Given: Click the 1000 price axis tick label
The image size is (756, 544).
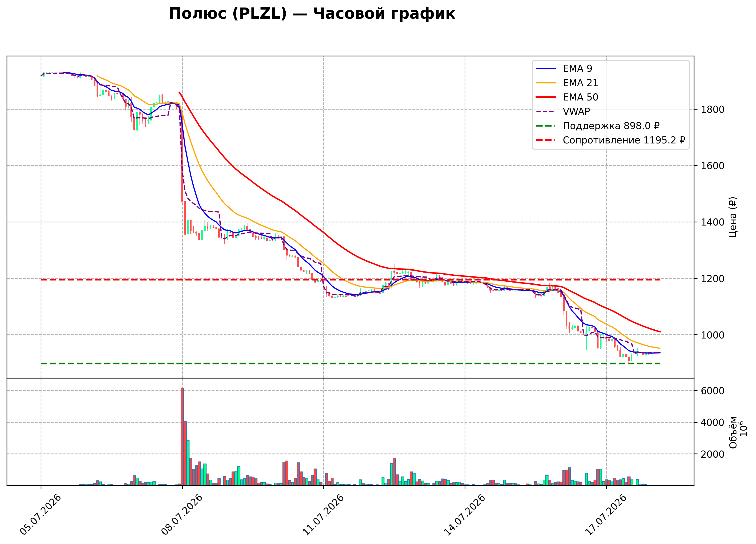Looking at the screenshot, I should 712,335.
